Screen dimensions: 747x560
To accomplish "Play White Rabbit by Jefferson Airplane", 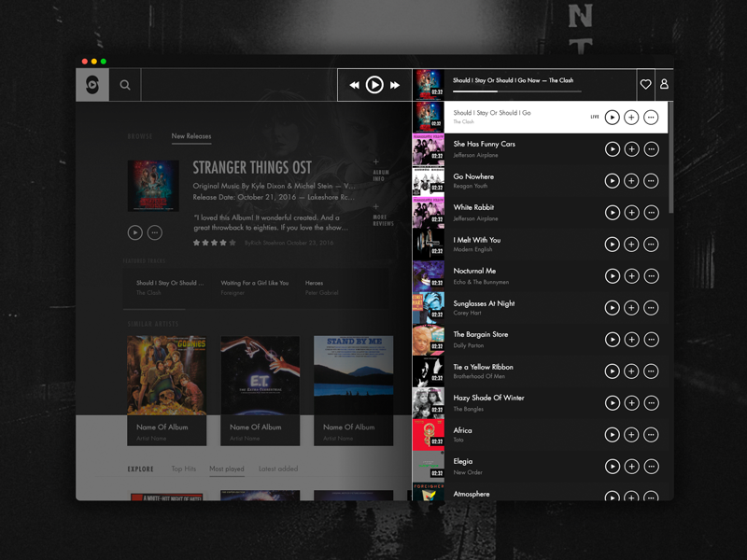I will point(613,213).
